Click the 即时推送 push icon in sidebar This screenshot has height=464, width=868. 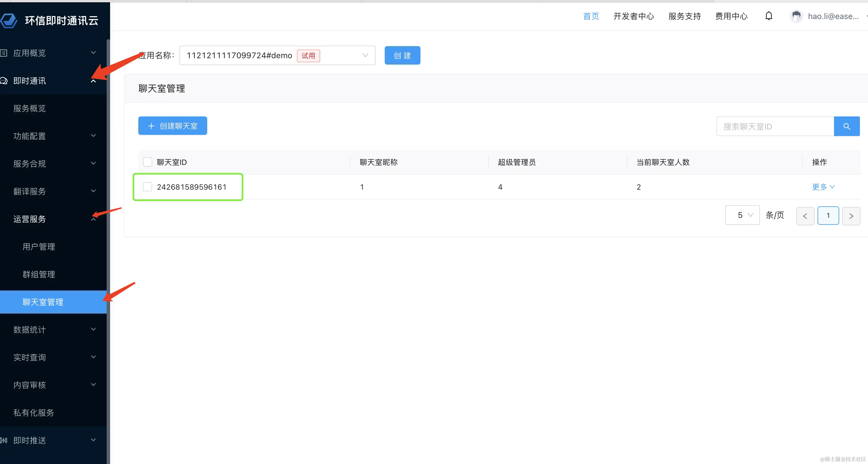coord(4,440)
